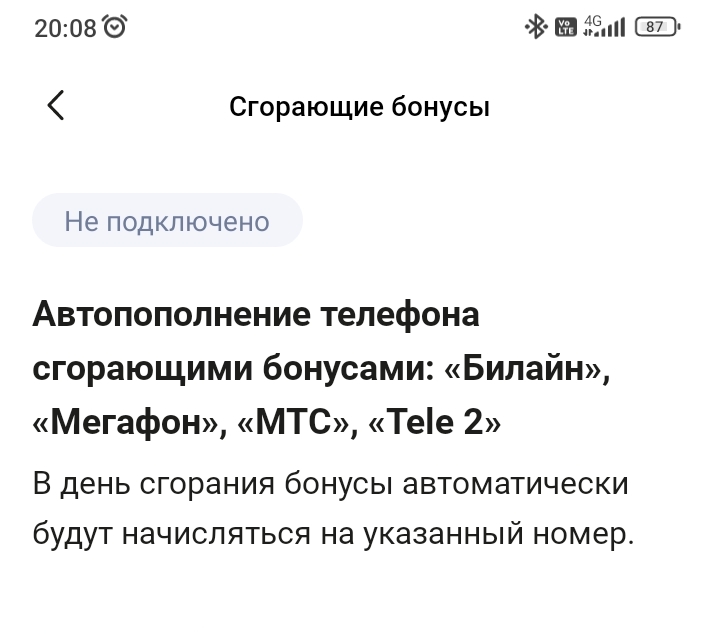Tap «Билайн» in the heading
This screenshot has width=720, height=634.
pyautogui.click(x=526, y=369)
